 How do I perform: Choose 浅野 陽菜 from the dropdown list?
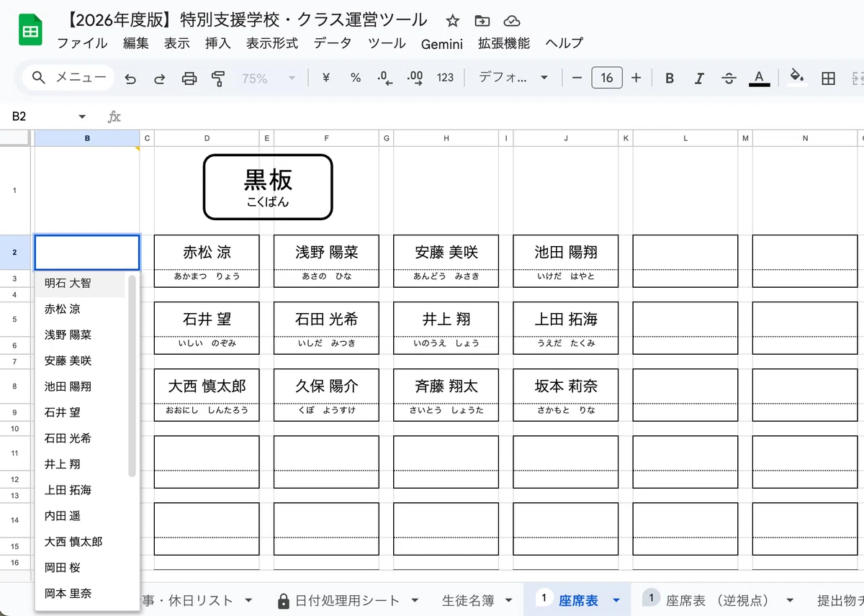[80, 335]
